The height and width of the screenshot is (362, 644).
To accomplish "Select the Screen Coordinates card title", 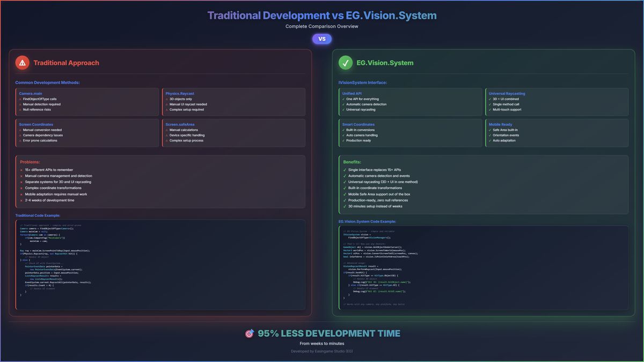I will [36, 124].
